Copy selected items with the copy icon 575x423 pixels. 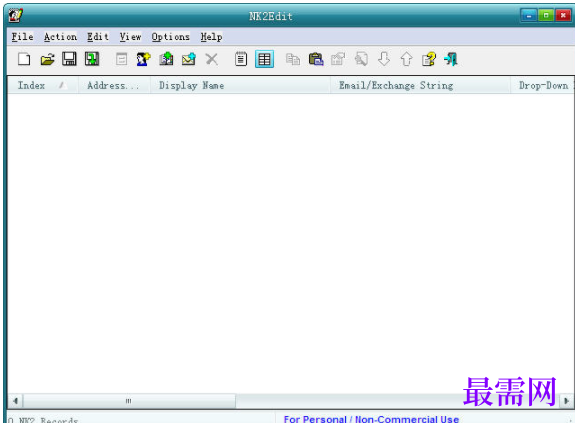[293, 59]
